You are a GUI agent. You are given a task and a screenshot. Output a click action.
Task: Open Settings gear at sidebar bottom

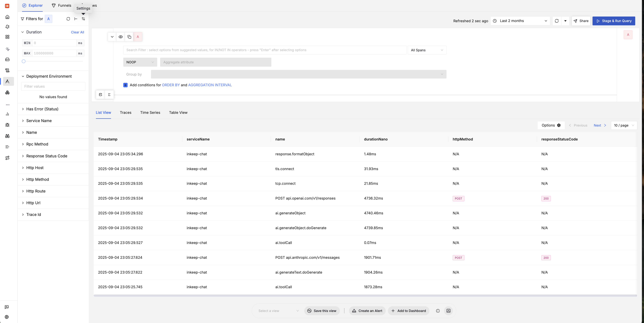(7, 317)
